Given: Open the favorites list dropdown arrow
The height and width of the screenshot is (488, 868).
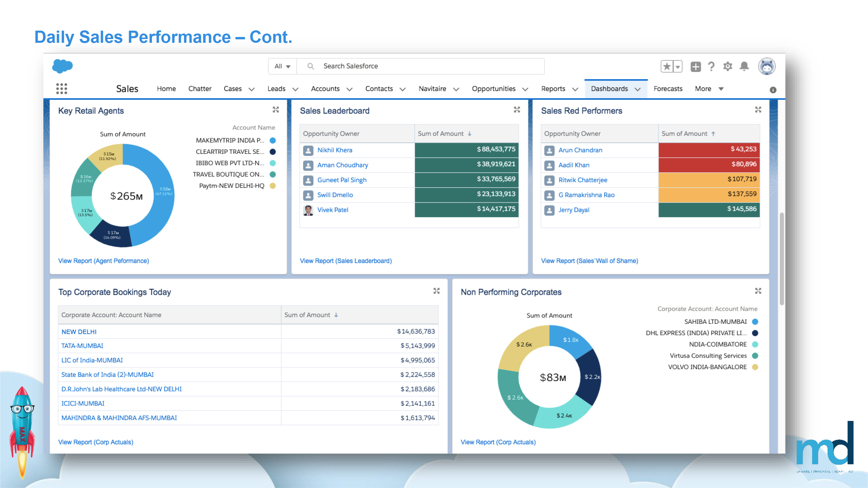Looking at the screenshot, I should [678, 66].
